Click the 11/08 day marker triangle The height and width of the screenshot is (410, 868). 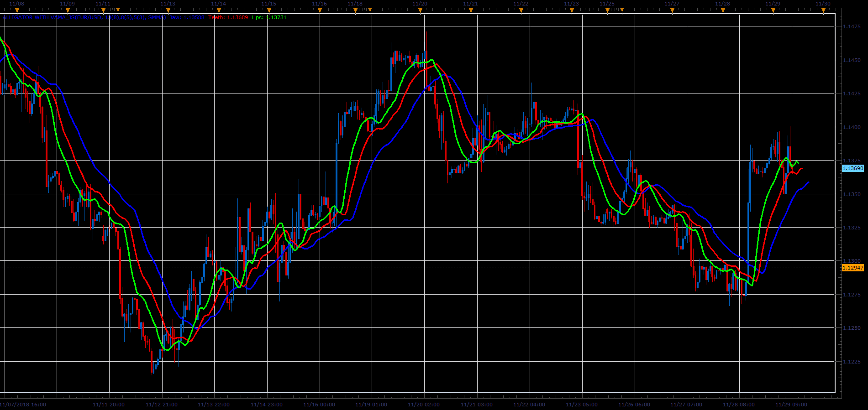[17, 10]
